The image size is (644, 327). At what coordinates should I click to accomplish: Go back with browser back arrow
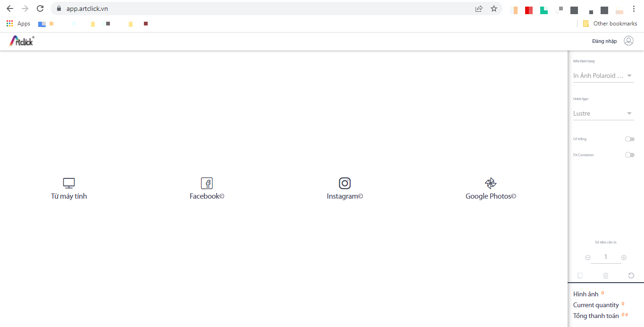pos(10,8)
